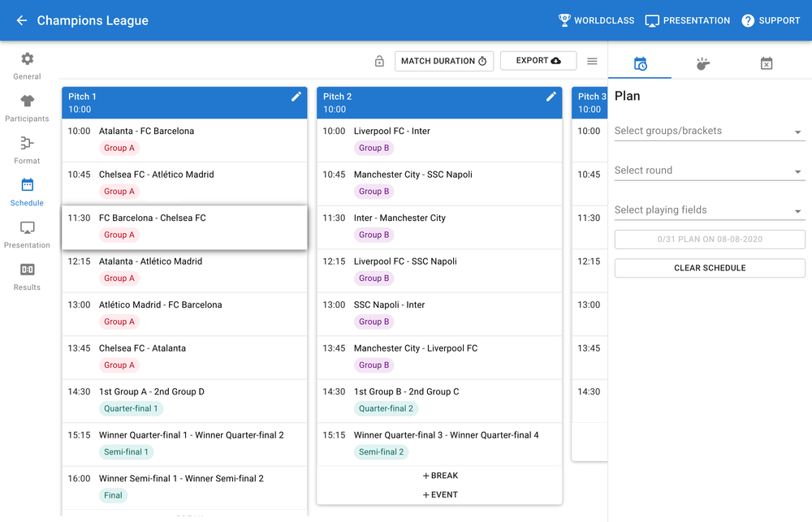The width and height of the screenshot is (812, 522).
Task: Open the hamburger menu next to Export
Action: pos(593,61)
